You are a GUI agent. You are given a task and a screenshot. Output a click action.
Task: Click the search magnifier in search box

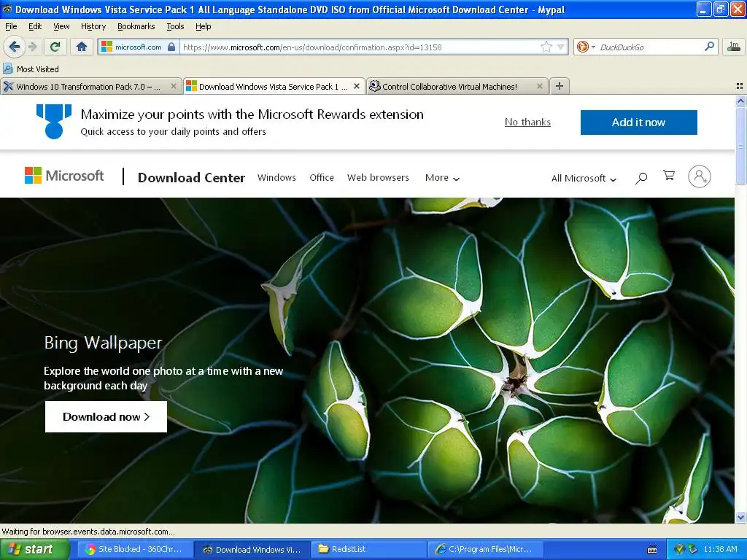pos(709,46)
